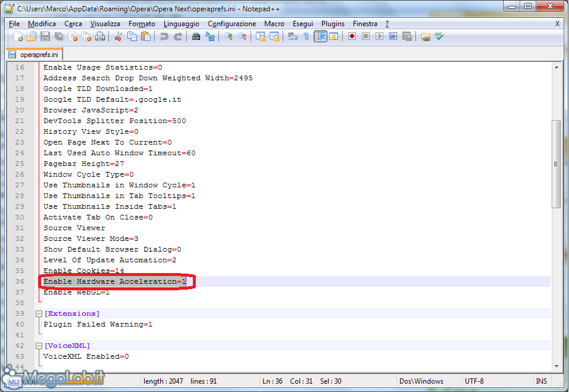This screenshot has width=569, height=392.
Task: Open Find with the binoculars icon
Action: point(196,36)
